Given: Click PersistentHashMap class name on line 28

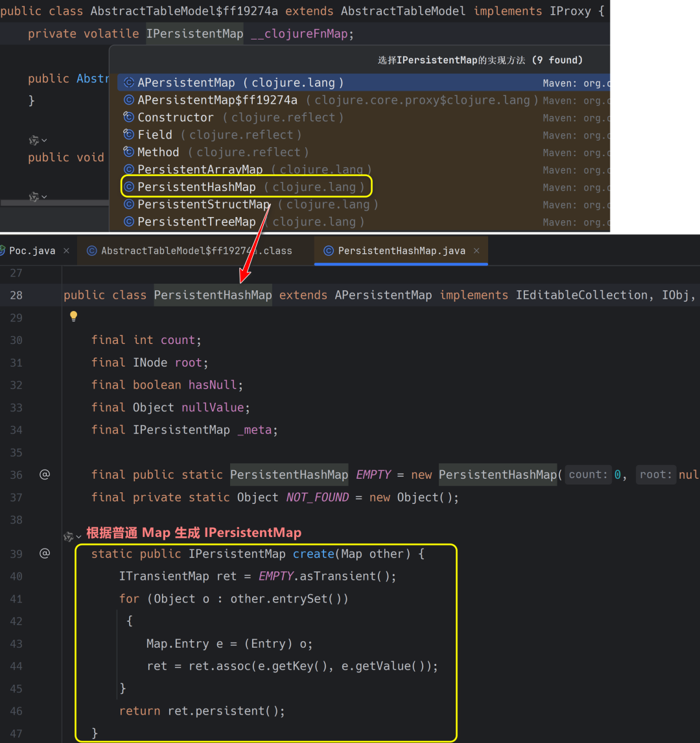Looking at the screenshot, I should (x=213, y=295).
